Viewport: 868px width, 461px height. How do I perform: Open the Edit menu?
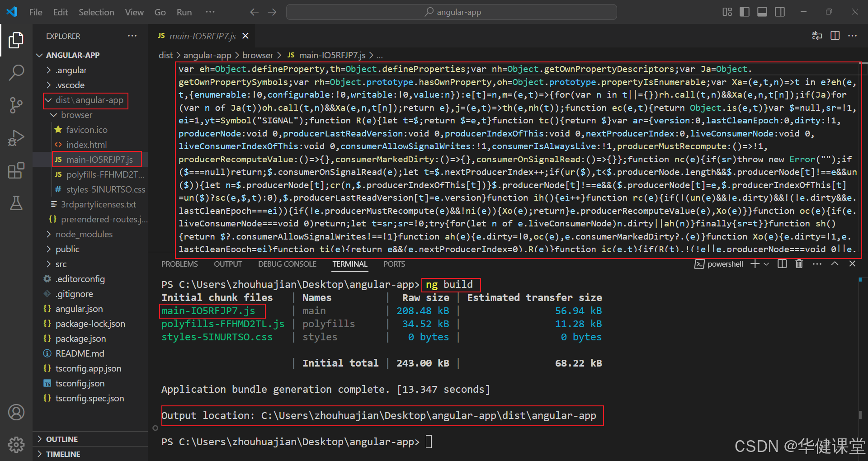pyautogui.click(x=61, y=12)
